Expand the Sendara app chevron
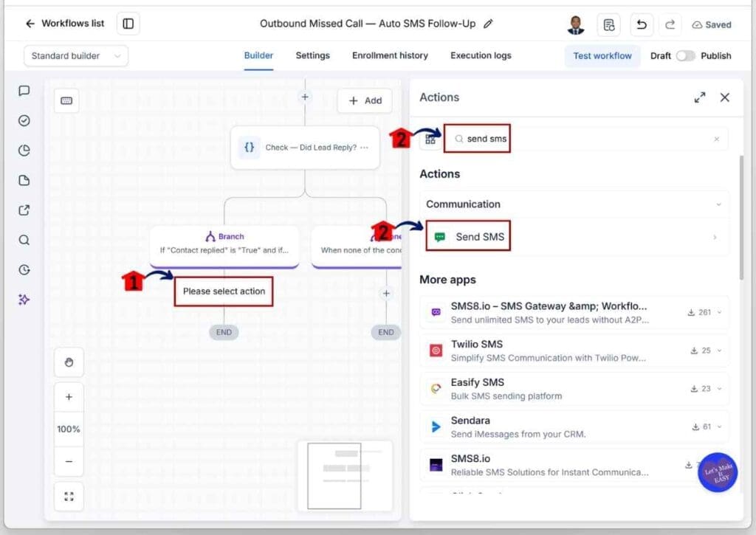Screen dimensions: 756x535 [x=719, y=427]
